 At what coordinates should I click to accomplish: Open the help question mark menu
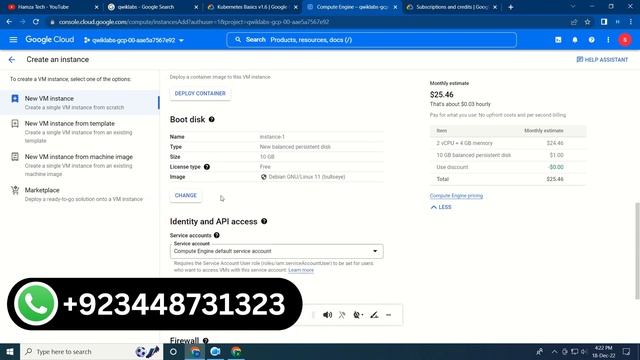(591, 40)
